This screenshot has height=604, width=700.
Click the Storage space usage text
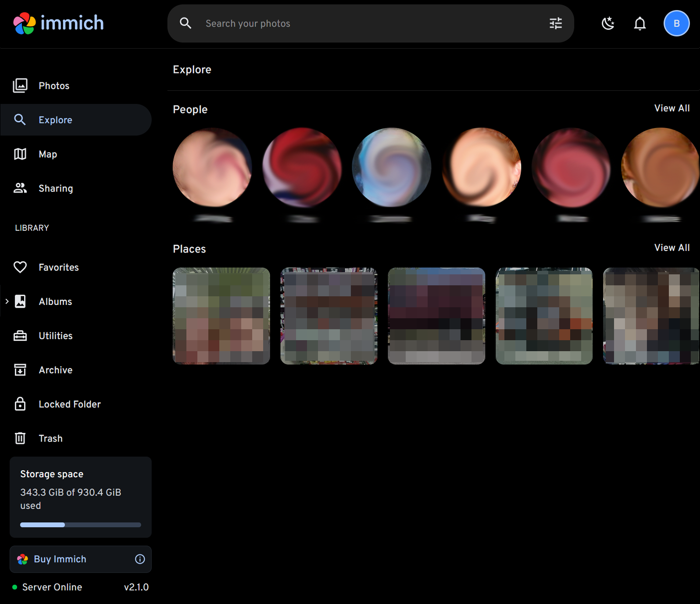pos(71,499)
